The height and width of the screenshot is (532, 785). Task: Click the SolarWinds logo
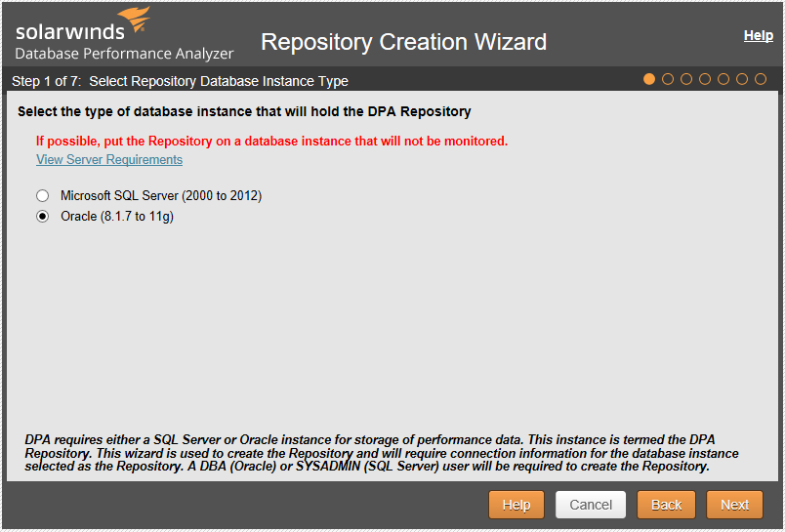coord(83,25)
